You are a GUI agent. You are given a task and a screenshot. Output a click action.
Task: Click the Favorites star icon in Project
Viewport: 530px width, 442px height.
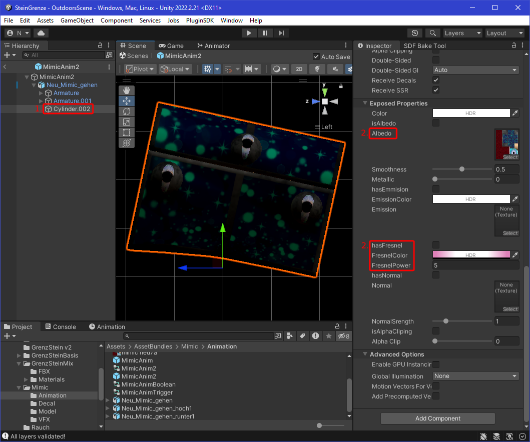(x=328, y=336)
